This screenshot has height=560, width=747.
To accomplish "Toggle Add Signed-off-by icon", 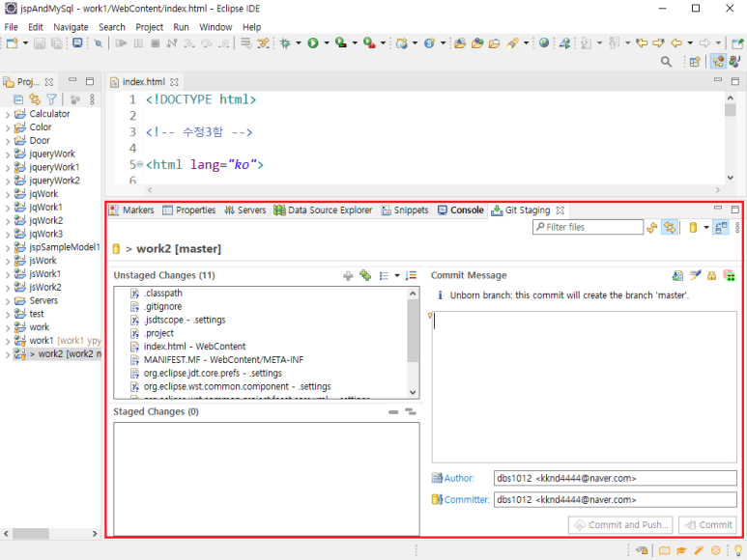I will (x=695, y=275).
